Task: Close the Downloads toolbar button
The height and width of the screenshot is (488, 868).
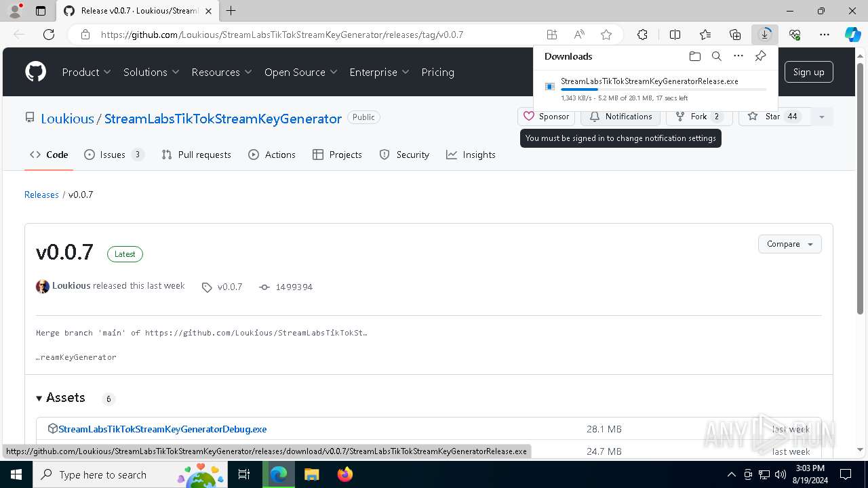Action: [765, 35]
